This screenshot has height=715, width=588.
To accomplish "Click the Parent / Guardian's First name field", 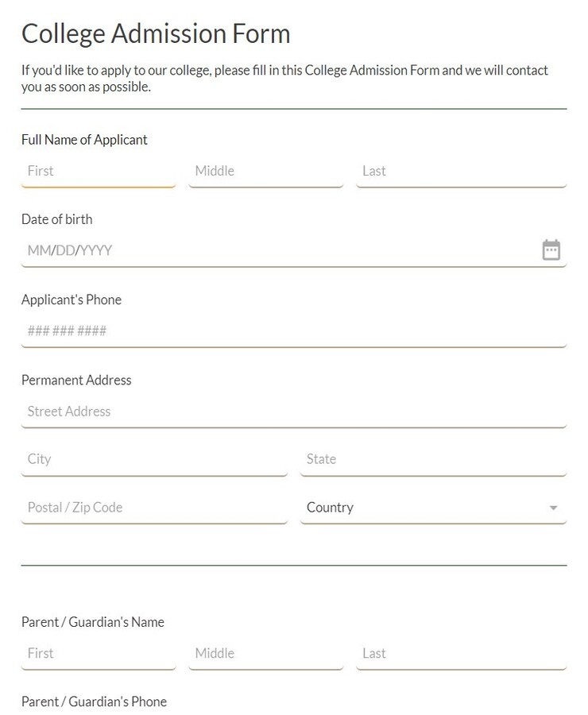I will [x=98, y=653].
